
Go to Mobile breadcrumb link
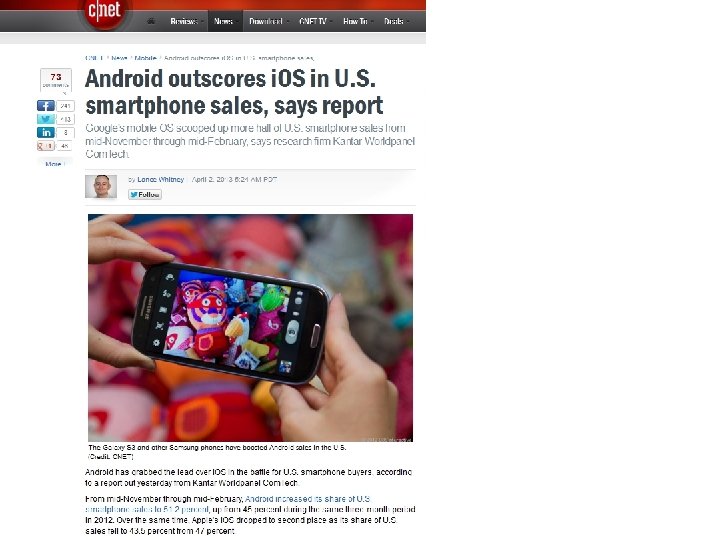(146, 58)
